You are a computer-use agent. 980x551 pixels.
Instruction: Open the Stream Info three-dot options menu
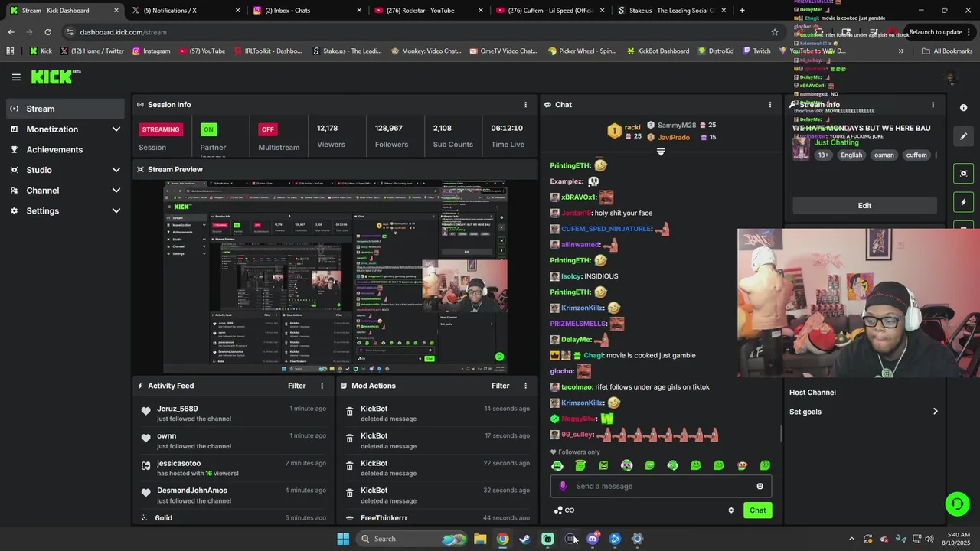[x=933, y=105]
